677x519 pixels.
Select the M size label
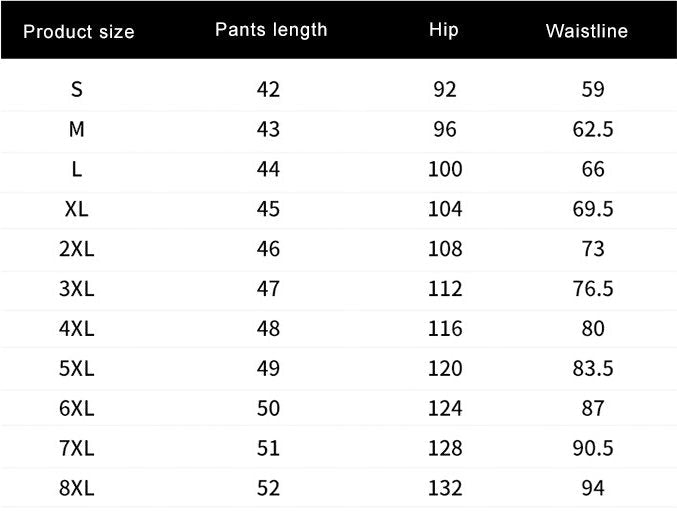tap(77, 129)
